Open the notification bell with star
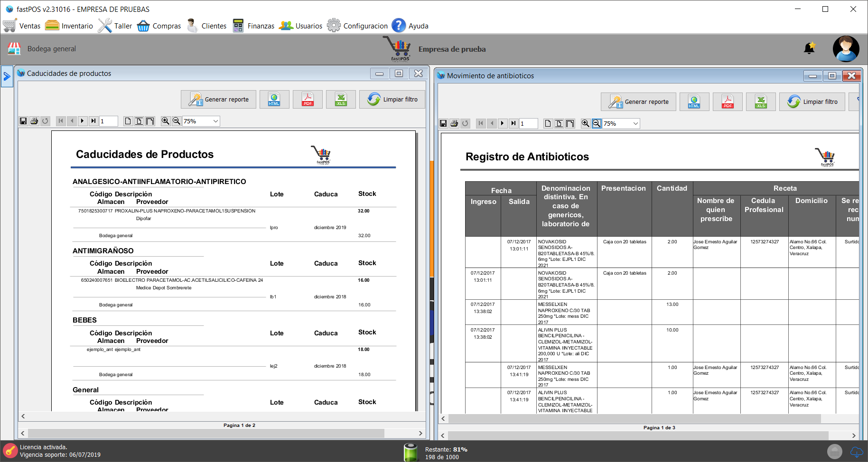868x462 pixels. [809, 48]
